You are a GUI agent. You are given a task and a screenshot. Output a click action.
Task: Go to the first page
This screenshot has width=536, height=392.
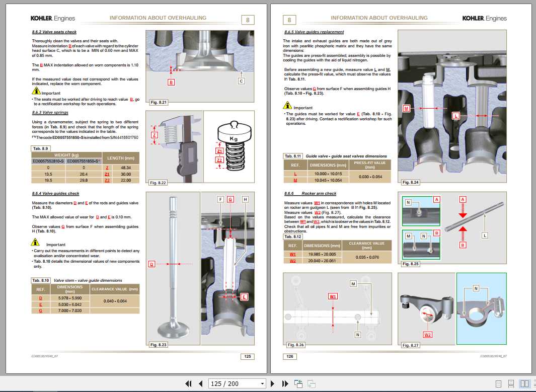click(x=189, y=383)
